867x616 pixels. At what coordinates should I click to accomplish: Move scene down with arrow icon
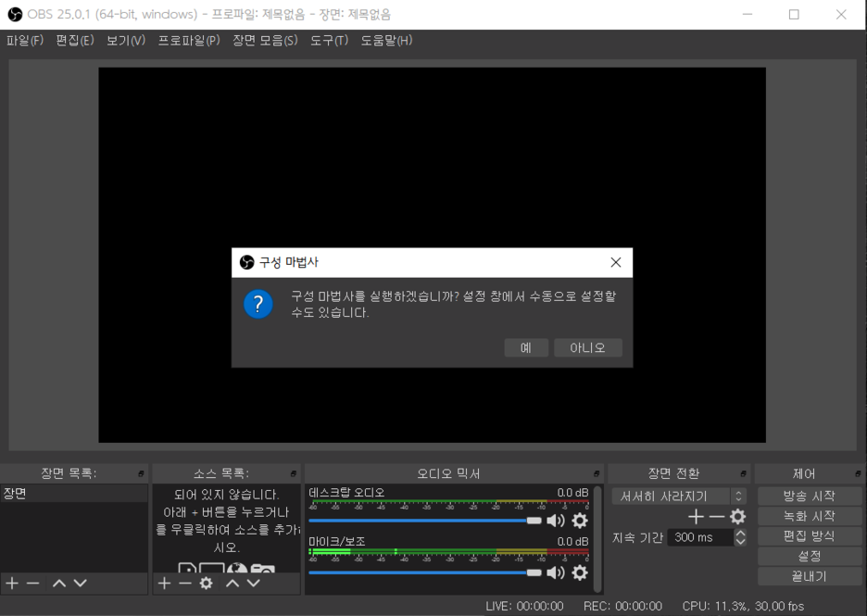[81, 583]
